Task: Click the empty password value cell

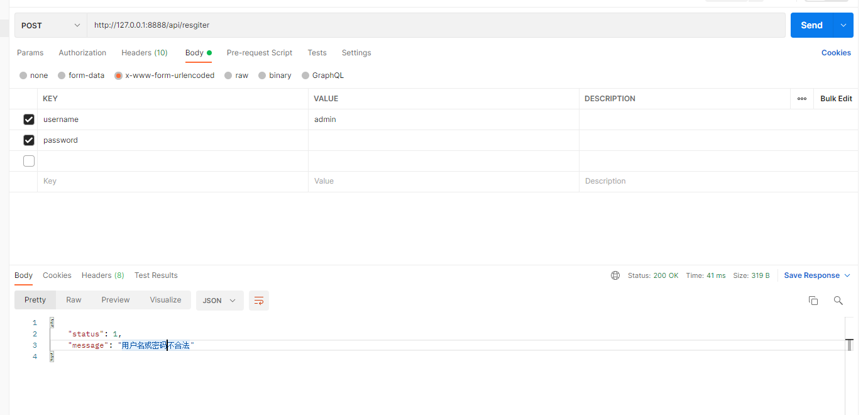Action: 444,140
